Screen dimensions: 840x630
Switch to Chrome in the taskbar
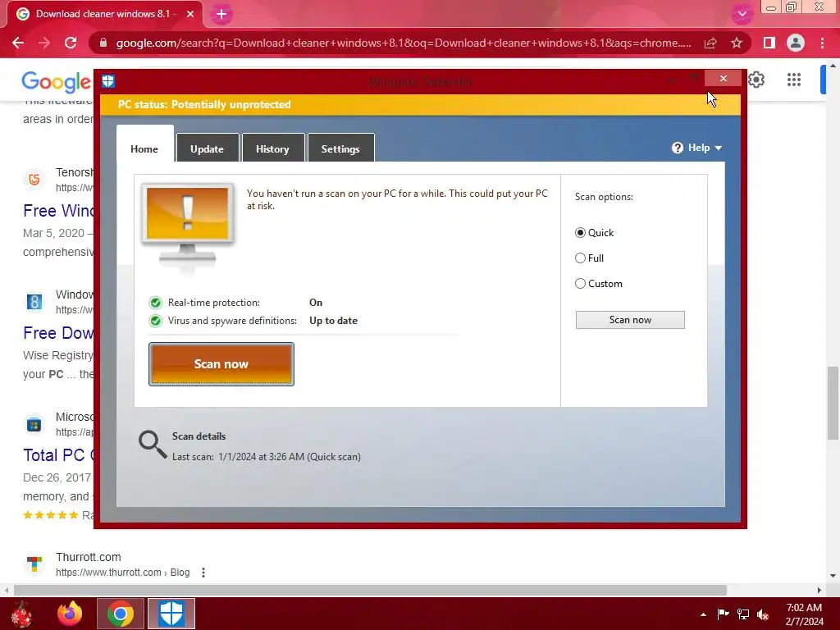(121, 614)
